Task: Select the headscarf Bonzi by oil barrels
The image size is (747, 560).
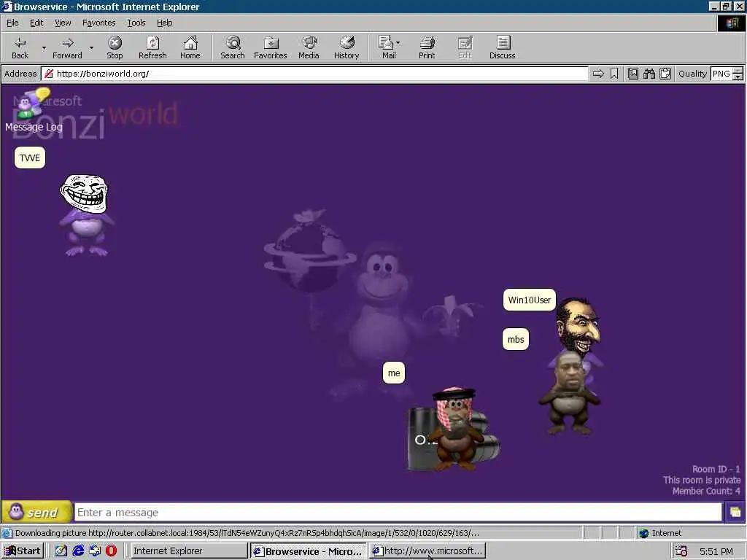Action: pyautogui.click(x=454, y=429)
